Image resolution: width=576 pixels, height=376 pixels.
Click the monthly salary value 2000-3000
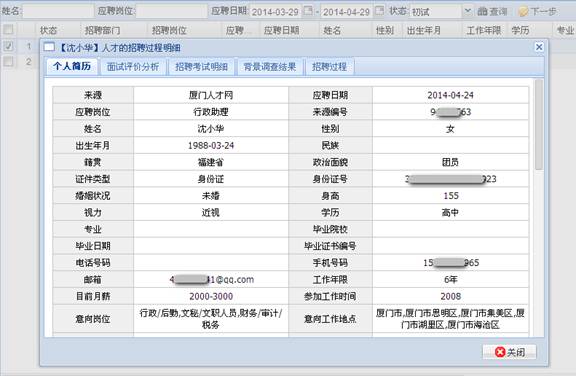(211, 297)
